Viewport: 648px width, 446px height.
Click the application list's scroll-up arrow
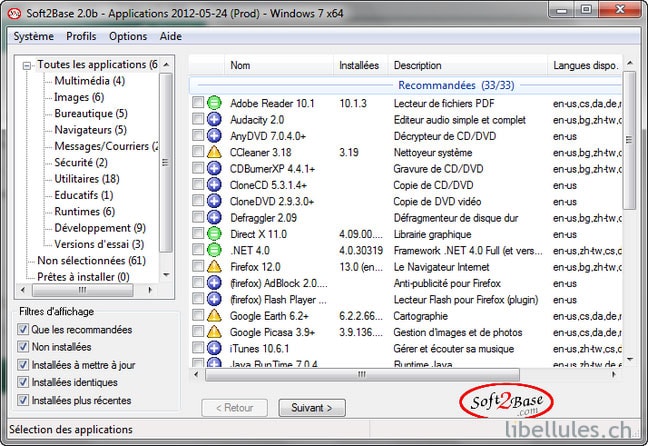pos(629,63)
